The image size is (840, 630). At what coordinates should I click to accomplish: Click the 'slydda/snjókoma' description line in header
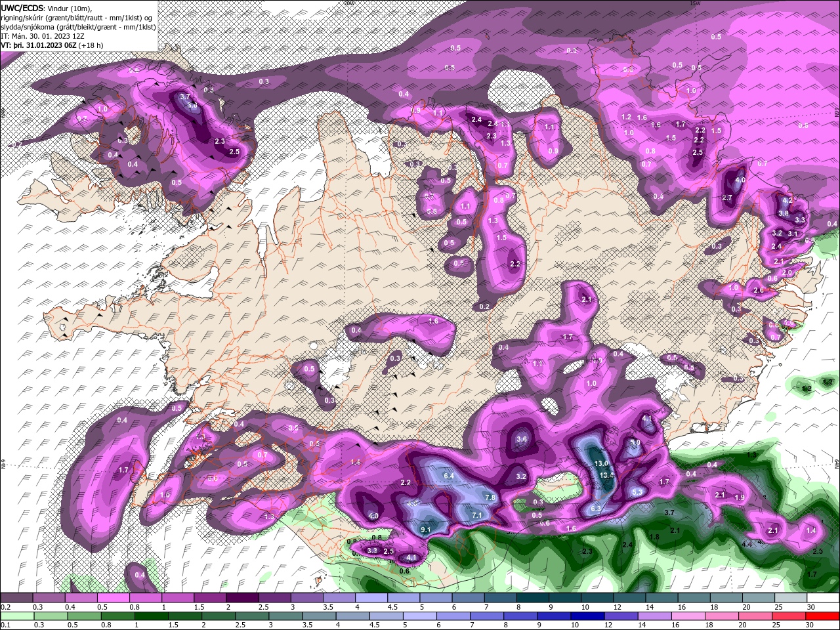(x=77, y=26)
